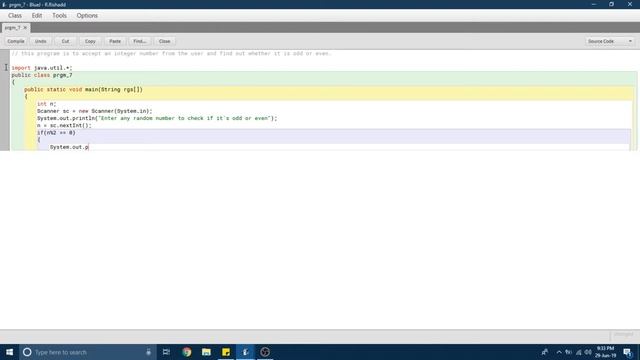Click the import java.util.*; line
This screenshot has width=640, height=360.
click(42, 68)
